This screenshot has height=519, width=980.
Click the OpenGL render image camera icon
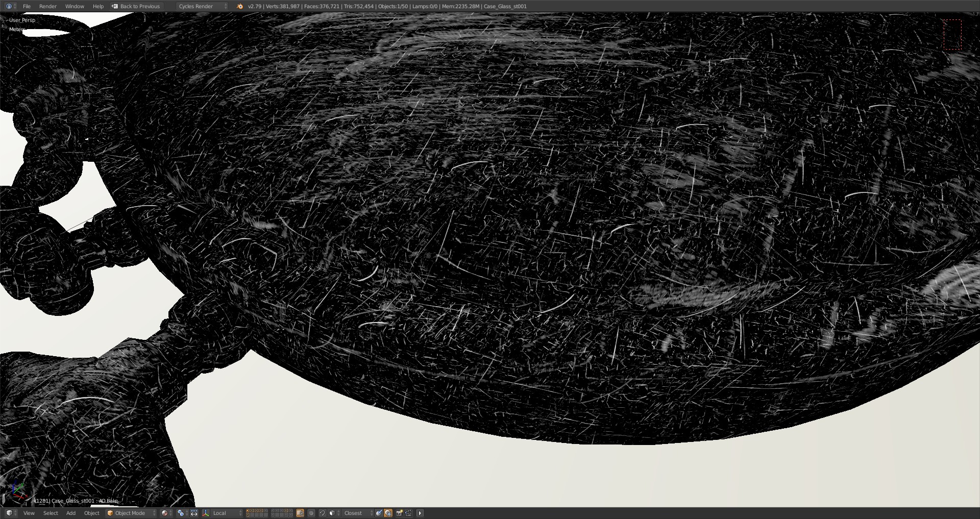tap(400, 513)
